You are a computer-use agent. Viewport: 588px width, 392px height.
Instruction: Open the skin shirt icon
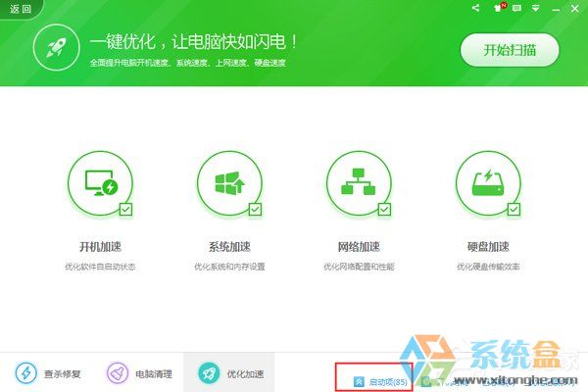[499, 8]
